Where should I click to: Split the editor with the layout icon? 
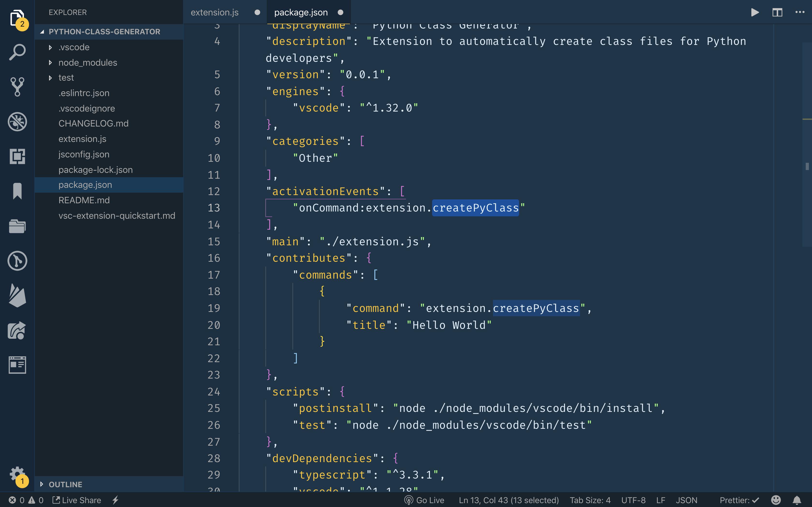coord(777,12)
